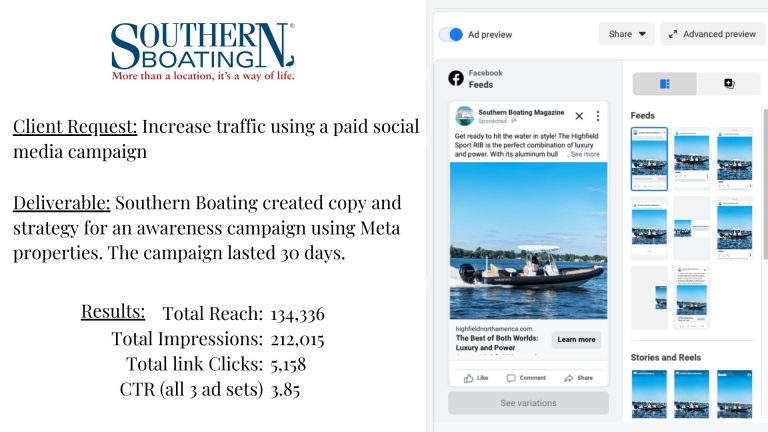Open Advanced preview
This screenshot has width=768, height=432.
(x=714, y=34)
